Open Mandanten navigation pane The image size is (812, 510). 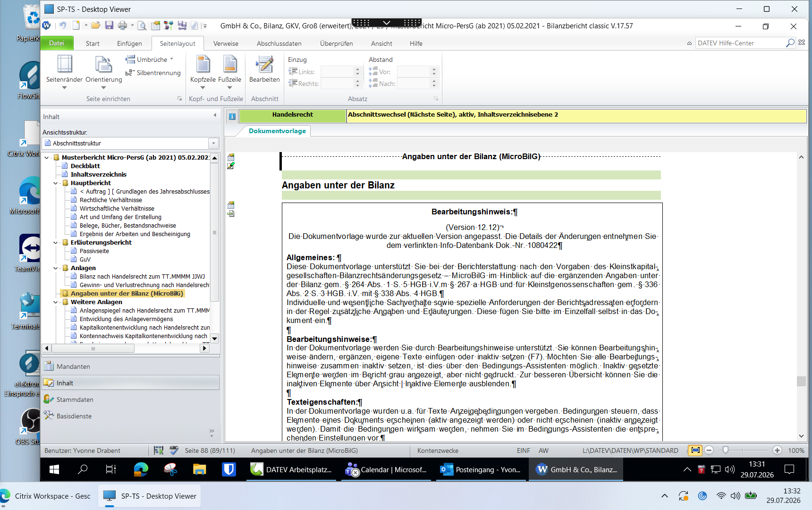(130, 366)
